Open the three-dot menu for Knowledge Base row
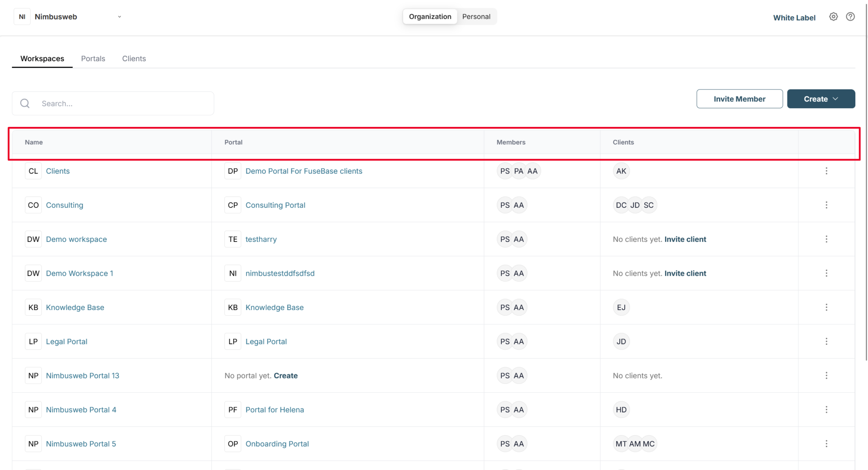 [826, 307]
